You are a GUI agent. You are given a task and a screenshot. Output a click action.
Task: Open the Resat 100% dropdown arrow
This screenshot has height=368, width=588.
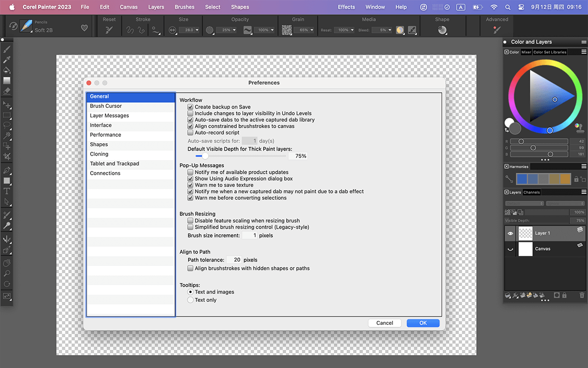pos(352,30)
